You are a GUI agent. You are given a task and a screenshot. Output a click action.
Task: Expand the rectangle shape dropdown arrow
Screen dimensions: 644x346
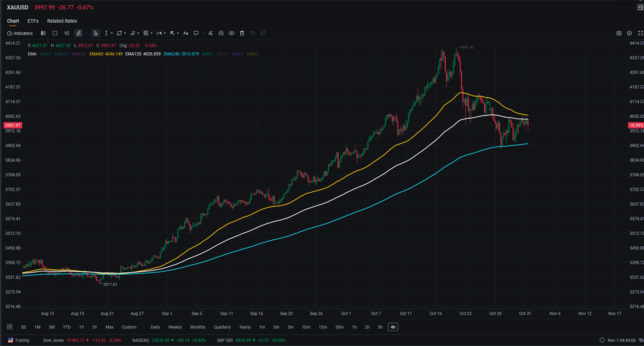click(125, 33)
